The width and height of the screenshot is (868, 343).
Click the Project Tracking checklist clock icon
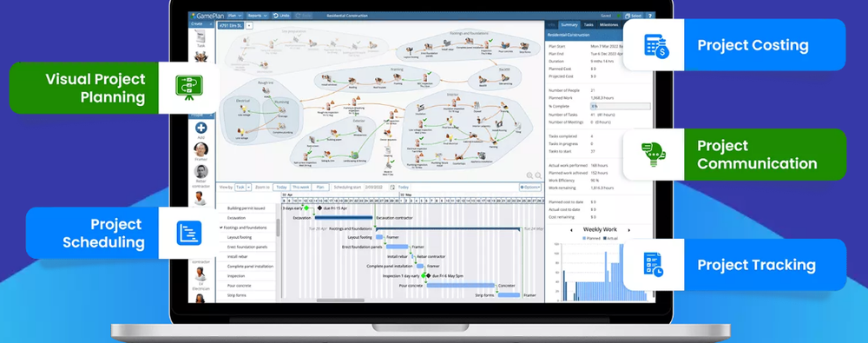[654, 265]
